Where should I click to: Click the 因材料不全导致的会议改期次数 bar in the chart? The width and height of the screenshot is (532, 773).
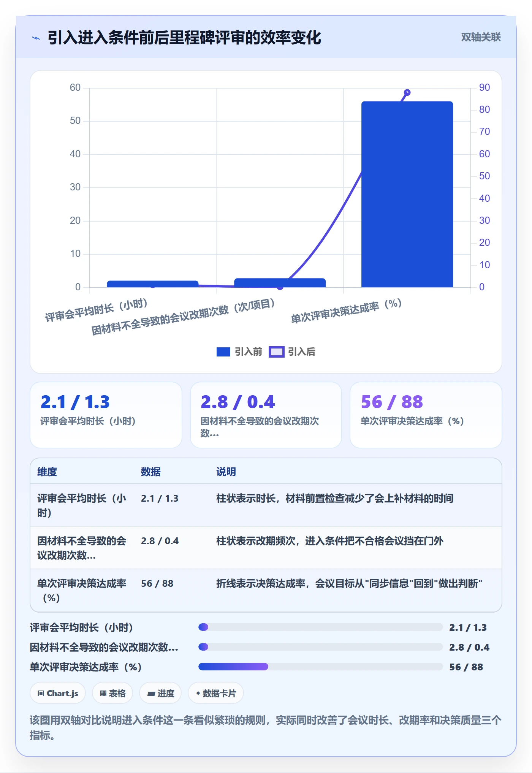point(280,283)
